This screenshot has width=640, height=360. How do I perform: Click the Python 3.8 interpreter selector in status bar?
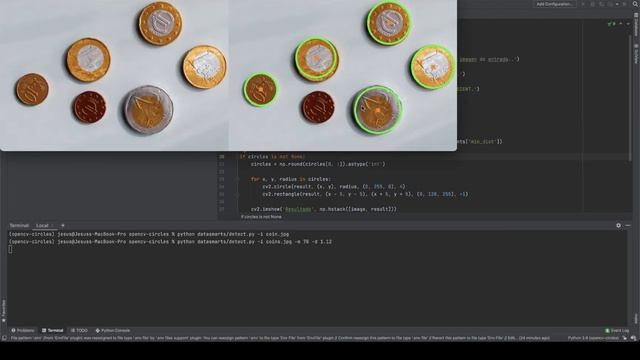pyautogui.click(x=593, y=338)
